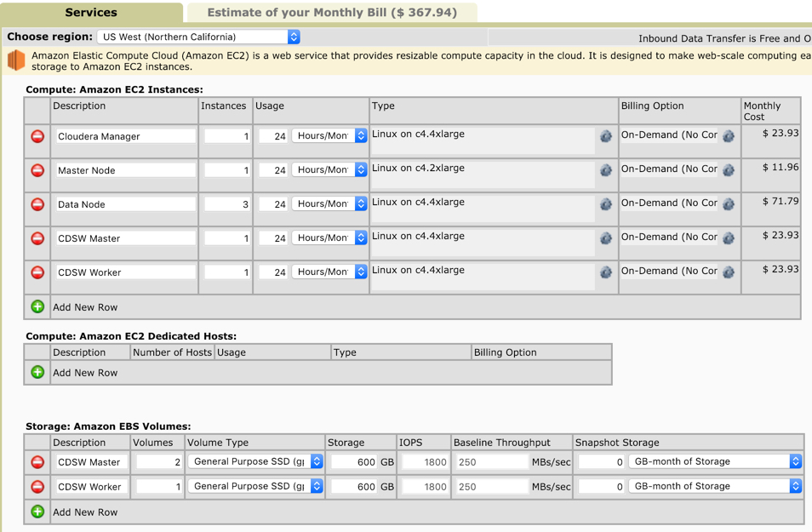Click the Master Node type Linux on c4.2xlarge
812x532 pixels.
pyautogui.click(x=418, y=168)
